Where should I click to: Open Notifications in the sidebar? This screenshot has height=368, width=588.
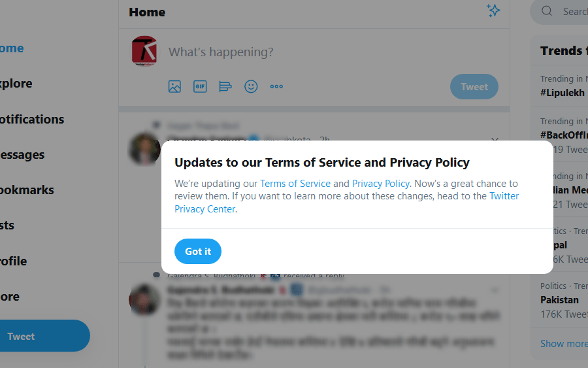(31, 119)
